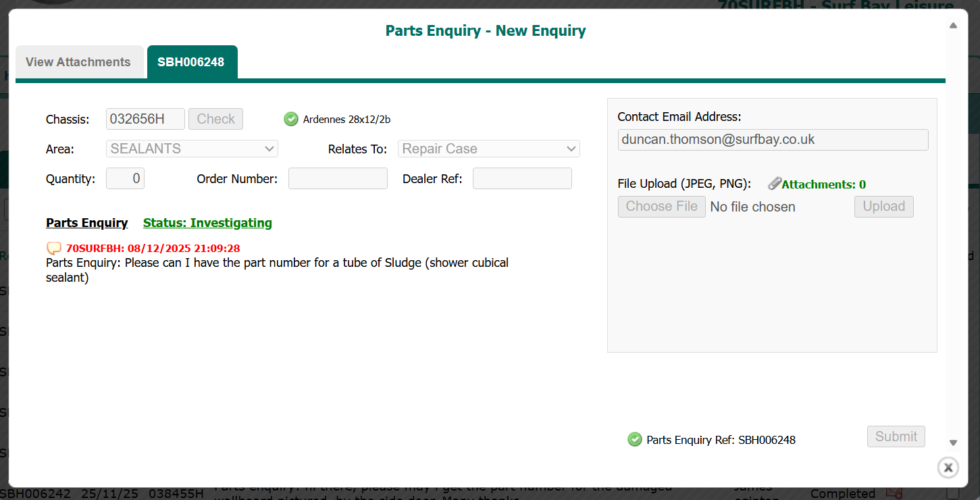The image size is (980, 500).
Task: Select the SBH006248 tab
Action: pos(191,62)
